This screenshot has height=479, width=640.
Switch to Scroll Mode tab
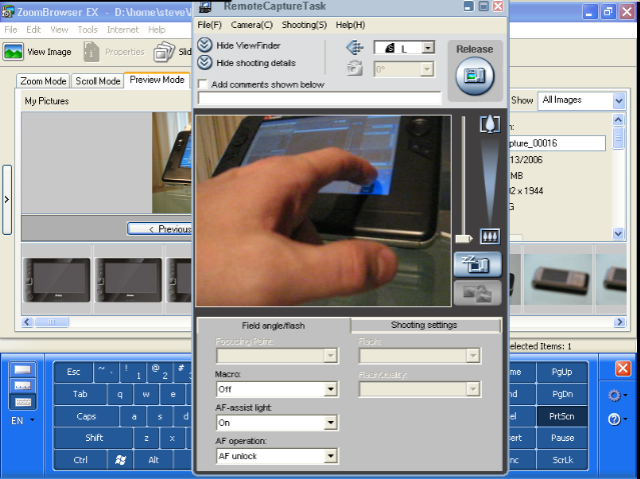click(98, 81)
